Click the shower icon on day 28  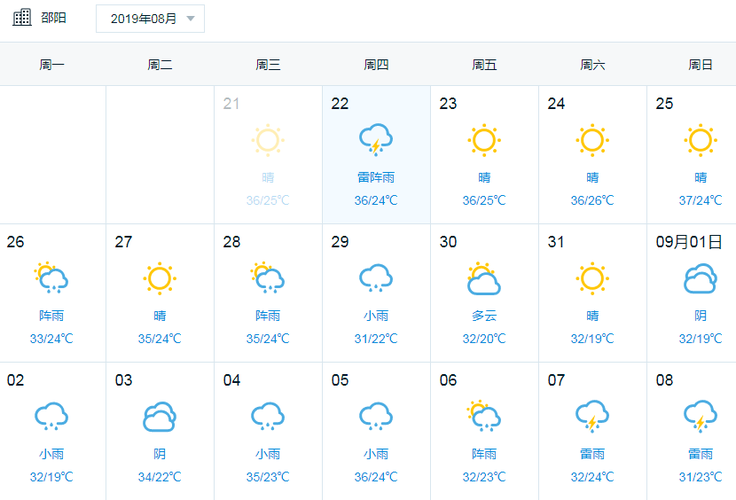[268, 278]
